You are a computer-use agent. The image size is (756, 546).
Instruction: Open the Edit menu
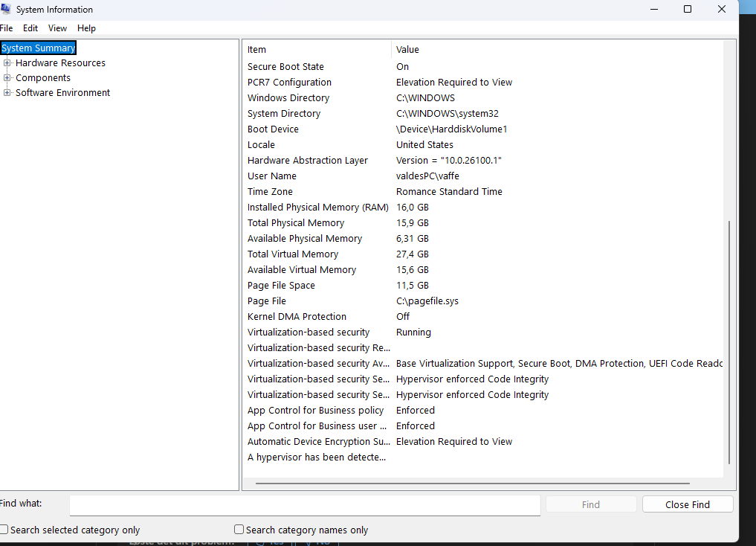coord(30,28)
